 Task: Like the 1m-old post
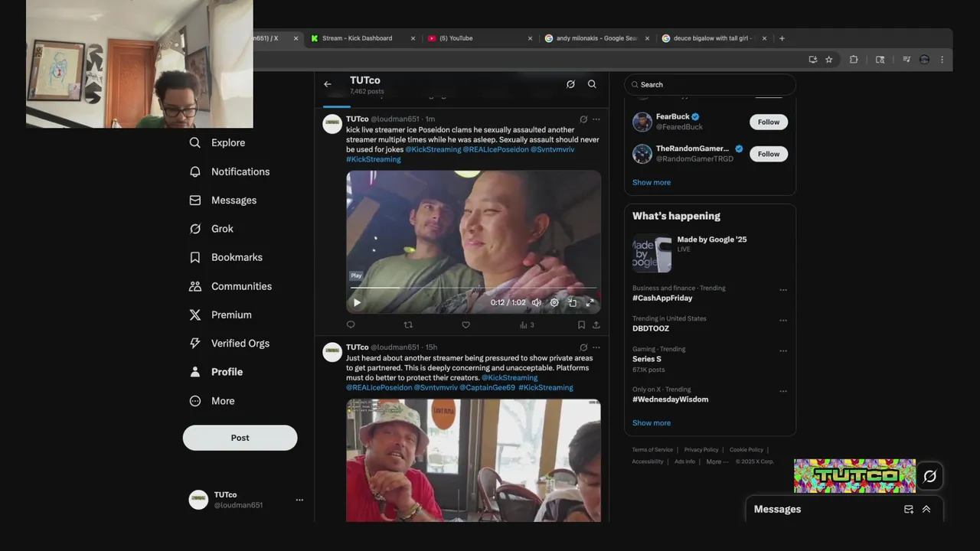click(465, 324)
